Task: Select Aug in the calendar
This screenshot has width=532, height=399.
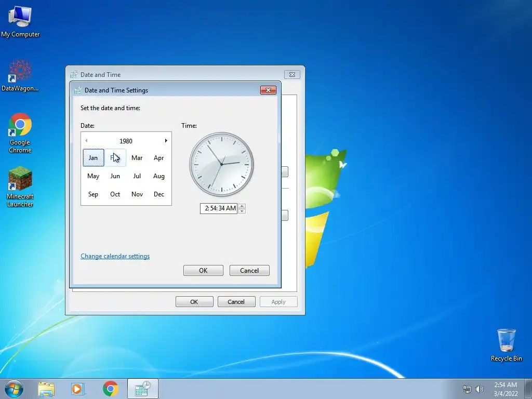Action: pyautogui.click(x=159, y=176)
